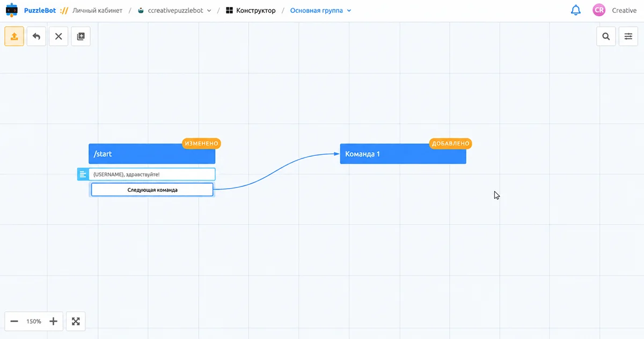Image resolution: width=644 pixels, height=339 pixels.
Task: Click the add new block icon
Action: click(80, 37)
